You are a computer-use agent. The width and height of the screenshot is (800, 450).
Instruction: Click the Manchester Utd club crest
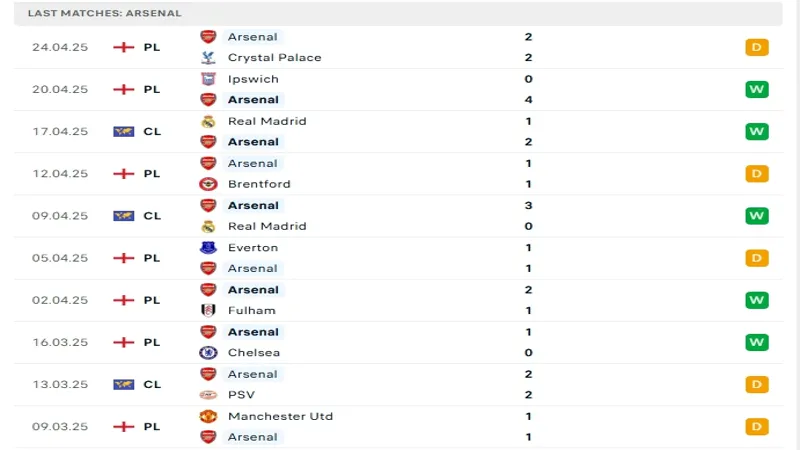208,416
